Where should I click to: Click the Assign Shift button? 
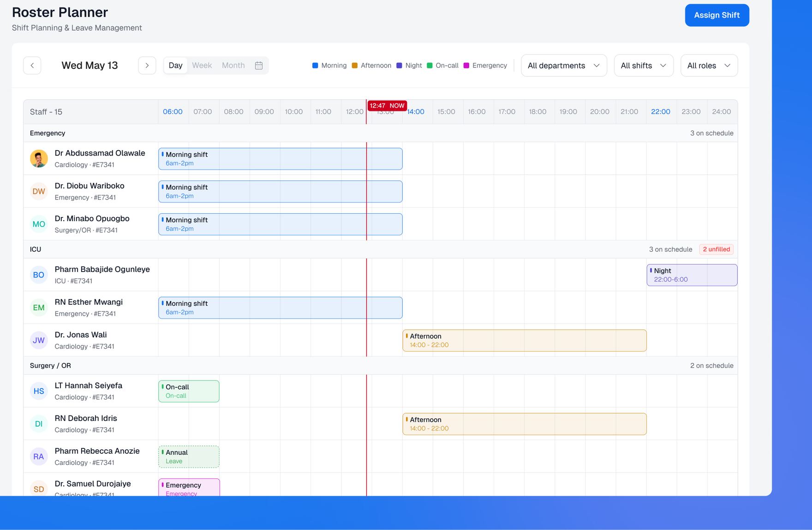(717, 15)
